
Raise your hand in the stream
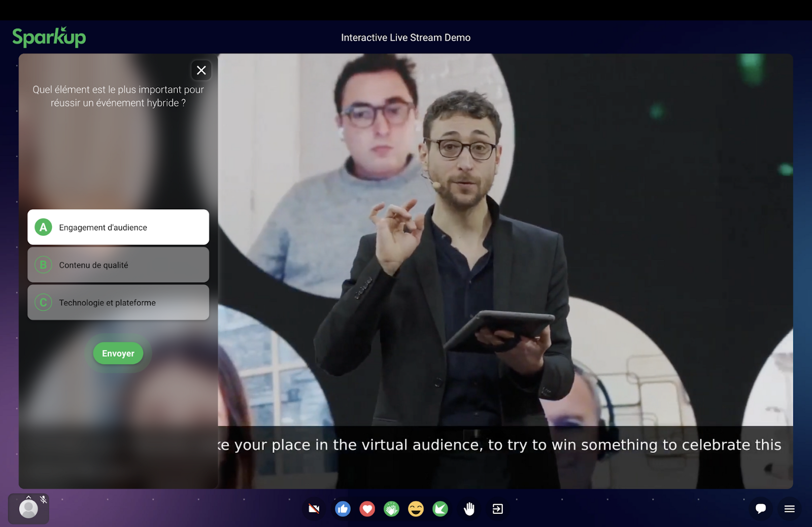click(469, 509)
